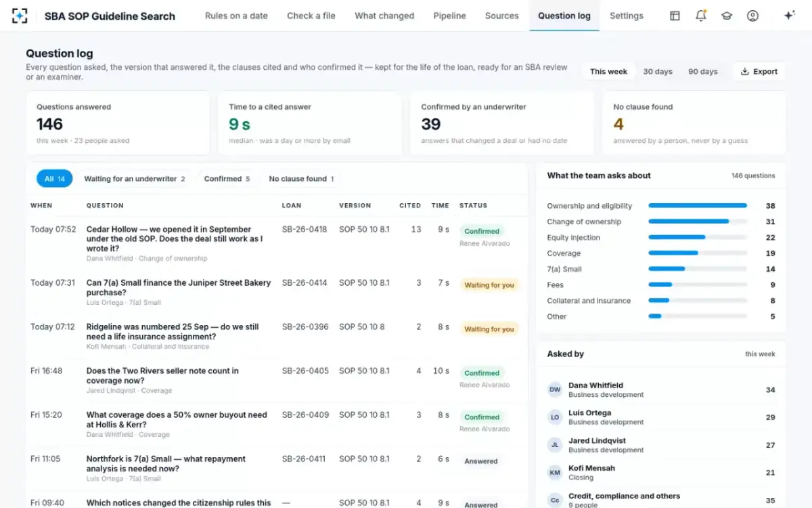This screenshot has height=508, width=812.
Task: Click the Fees topic row
Action: click(x=661, y=285)
